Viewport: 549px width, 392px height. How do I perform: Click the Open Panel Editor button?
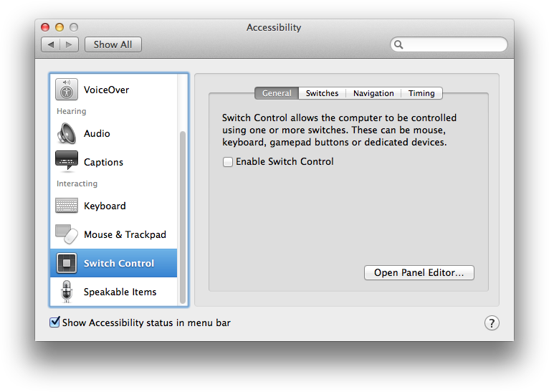419,273
